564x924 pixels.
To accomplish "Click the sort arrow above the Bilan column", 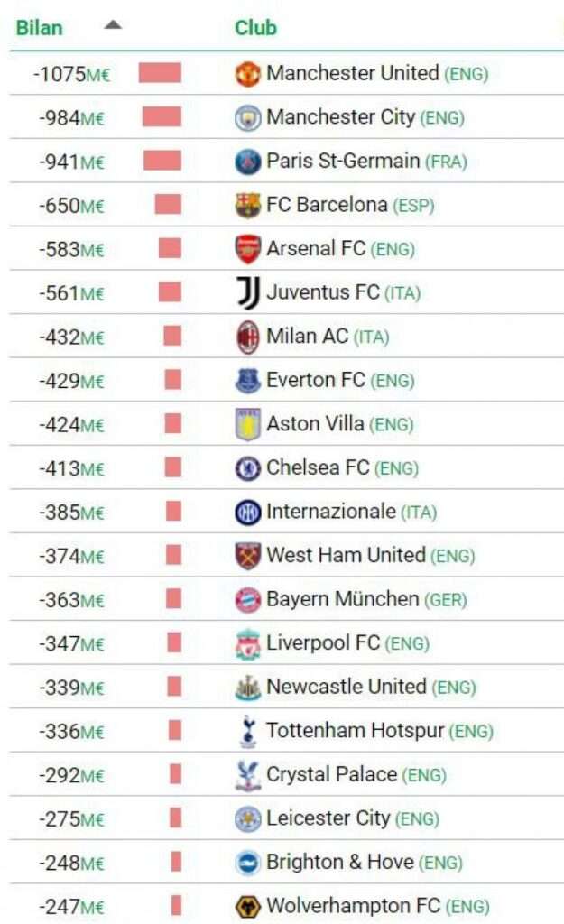I will click(112, 26).
